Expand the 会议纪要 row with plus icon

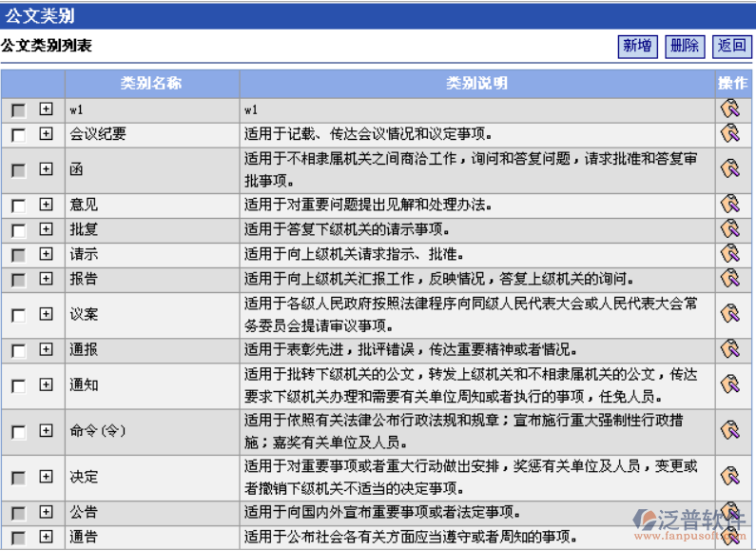[46, 134]
